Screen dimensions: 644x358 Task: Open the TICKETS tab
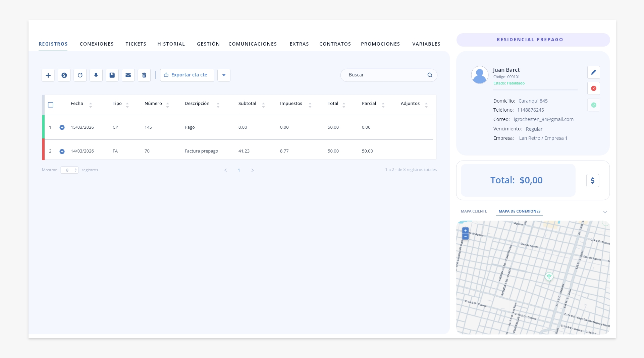[136, 44]
